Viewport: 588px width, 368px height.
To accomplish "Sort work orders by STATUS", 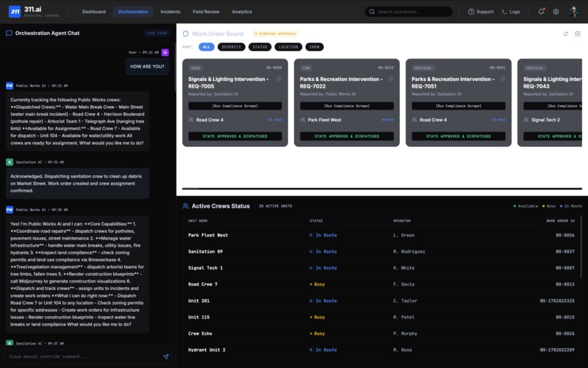I will 260,47.
